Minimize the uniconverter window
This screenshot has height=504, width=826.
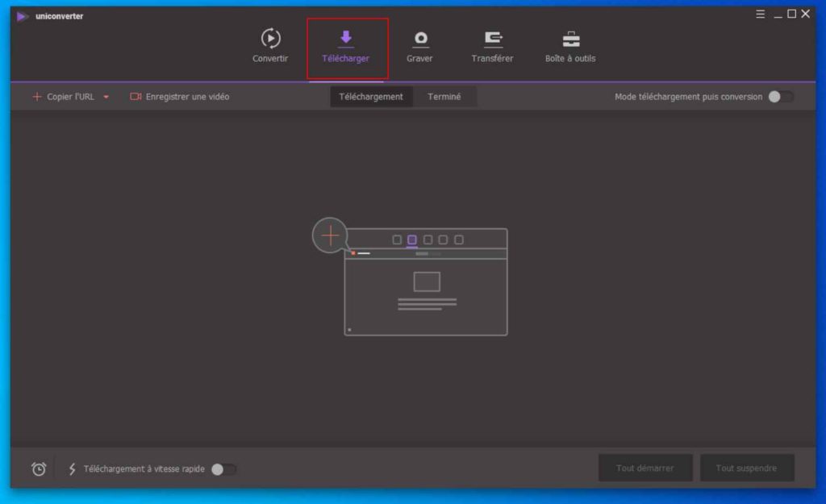[x=778, y=15]
